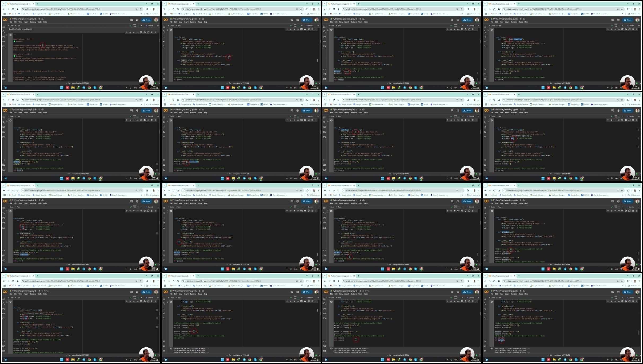
Task: Open RAM/Disk dropdown in 'Double-click to edit' frame
Action: click(x=141, y=26)
